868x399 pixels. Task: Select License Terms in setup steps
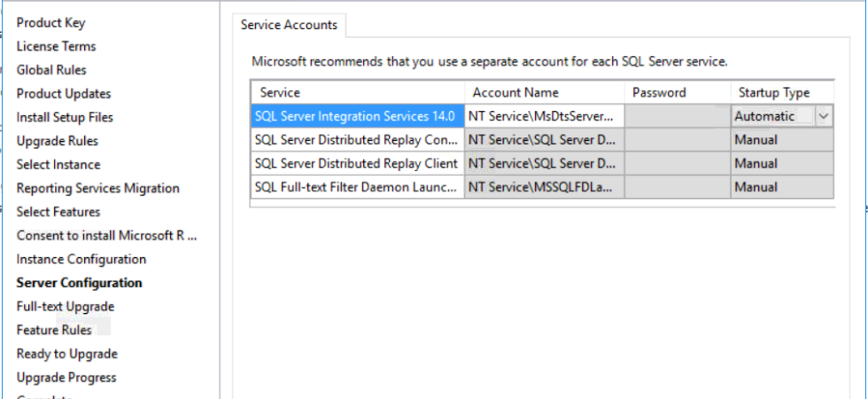[x=57, y=46]
